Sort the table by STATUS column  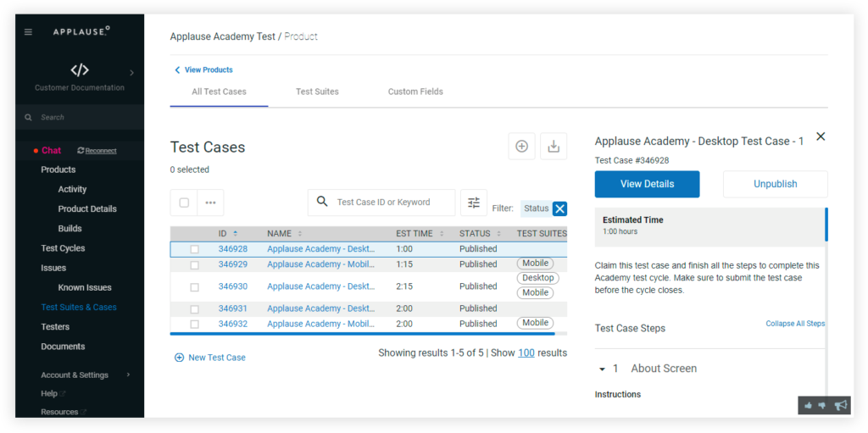(480, 234)
